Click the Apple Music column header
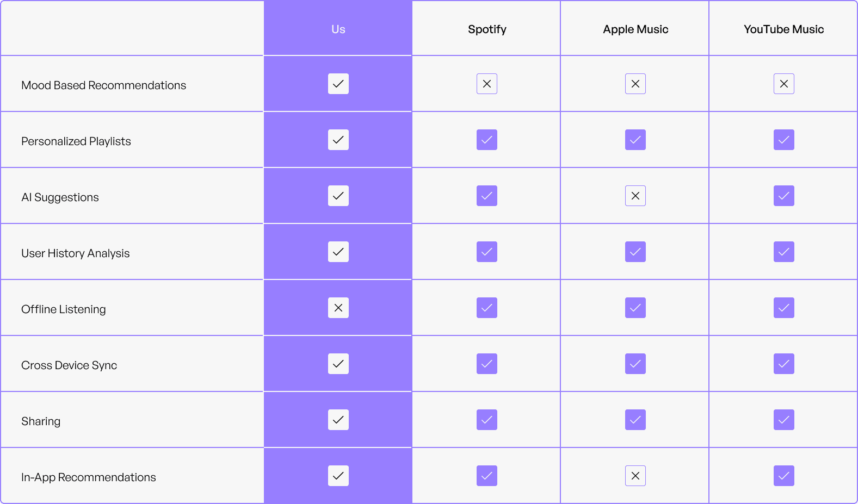Viewport: 858px width, 504px height. pyautogui.click(x=635, y=29)
